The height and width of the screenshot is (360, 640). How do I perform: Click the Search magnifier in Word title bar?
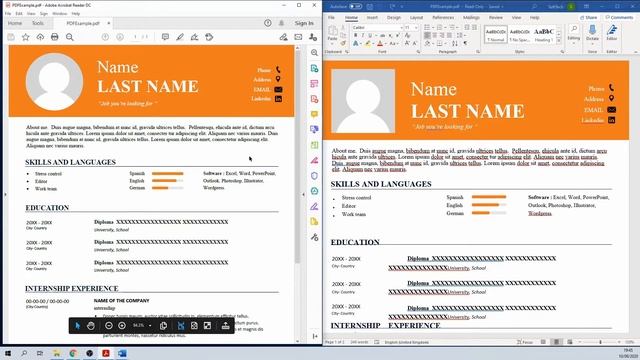click(534, 7)
